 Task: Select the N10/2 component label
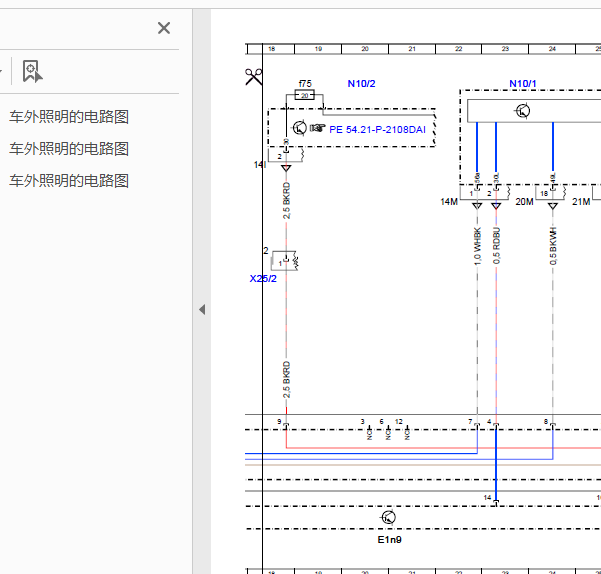pos(361,84)
